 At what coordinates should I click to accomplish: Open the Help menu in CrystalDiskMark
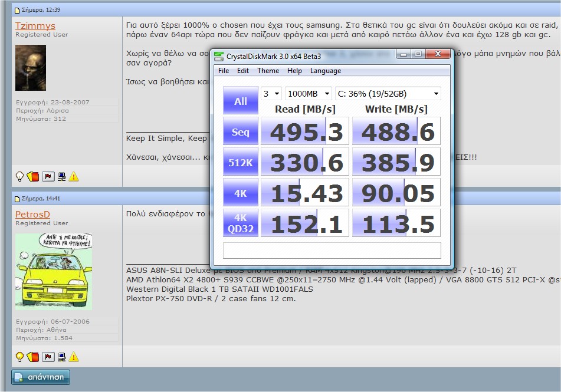click(294, 71)
